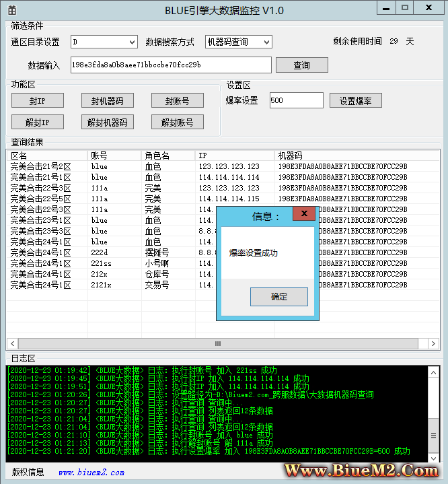Click the app icon in title bar

coord(12,11)
